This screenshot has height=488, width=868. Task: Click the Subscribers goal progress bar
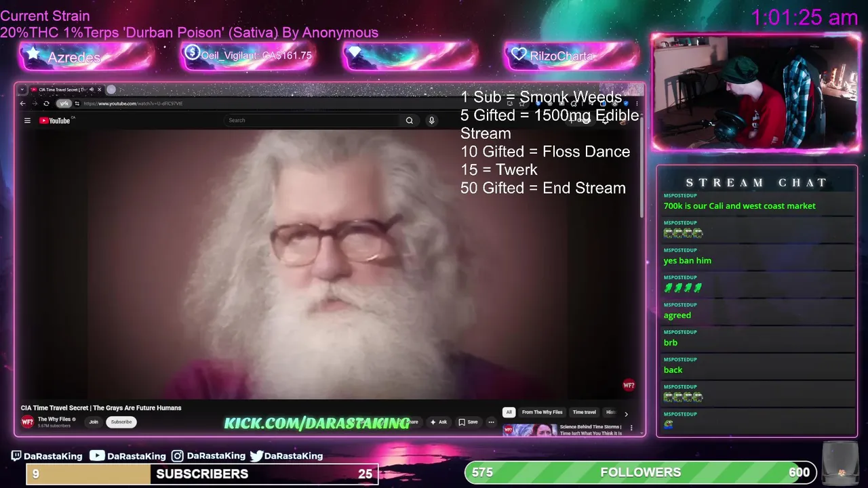point(202,474)
